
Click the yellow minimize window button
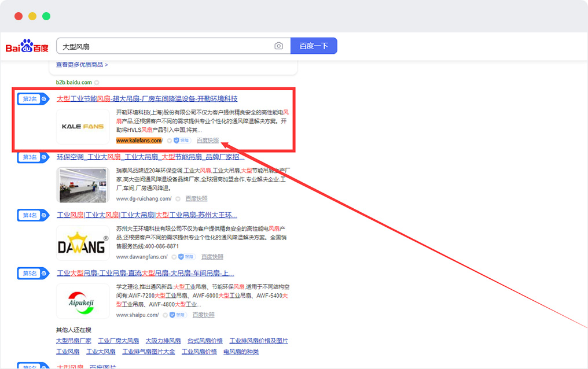pyautogui.click(x=32, y=16)
